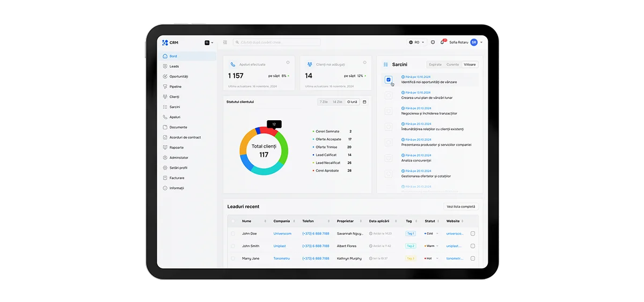644x302 pixels.
Task: Sort leads table by Telefon column
Action: click(330, 221)
